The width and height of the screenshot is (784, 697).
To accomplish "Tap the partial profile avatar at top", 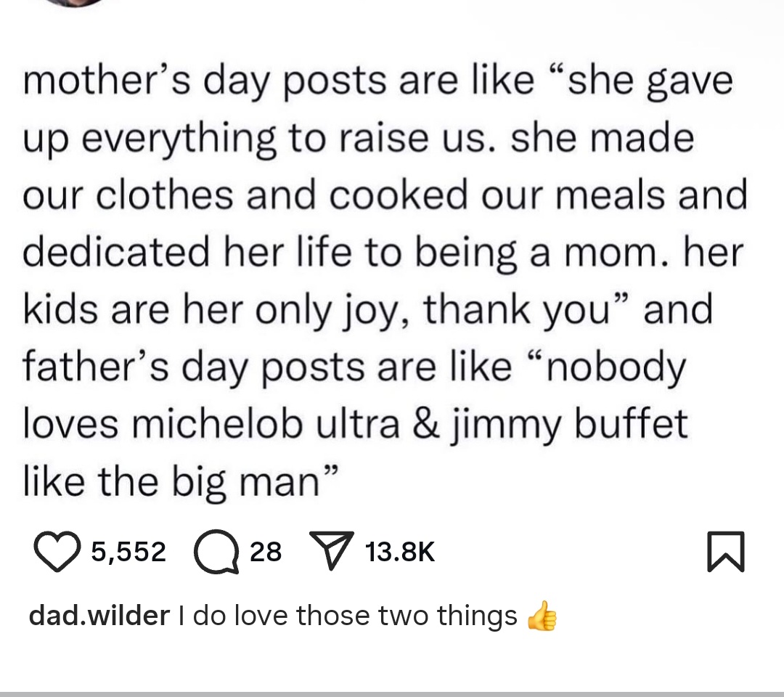I will (75, 3).
